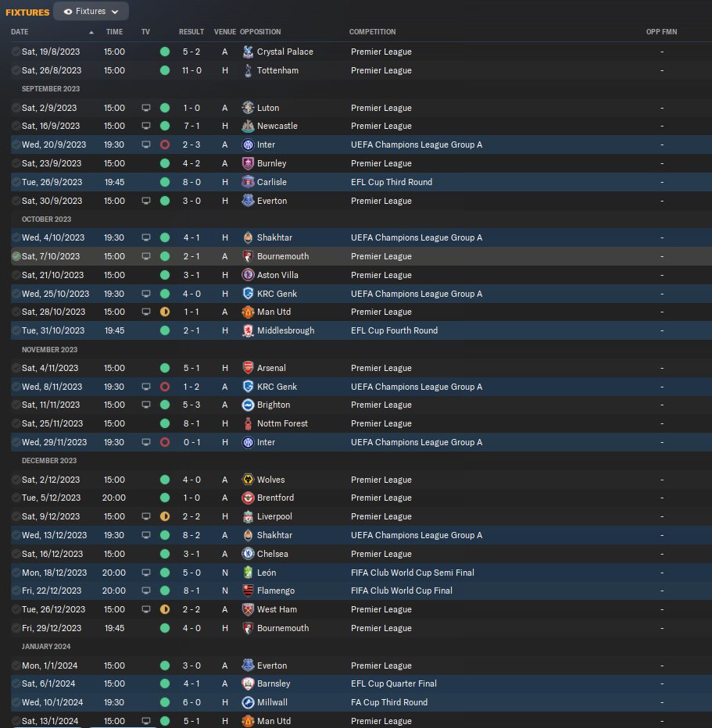712x728 pixels.
Task: Click the Man Utd badge on 28/10/2023 row
Action: 248,312
